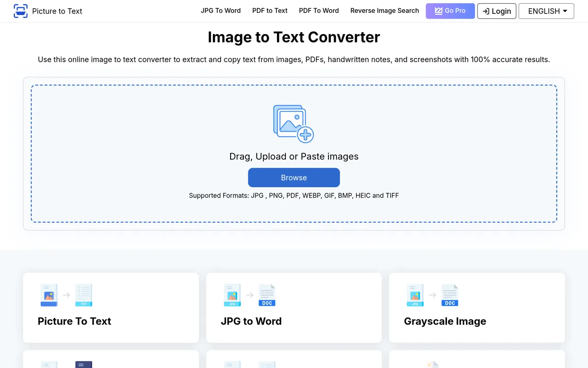Click the Supported Formats text line
588x368 pixels.
tap(294, 195)
